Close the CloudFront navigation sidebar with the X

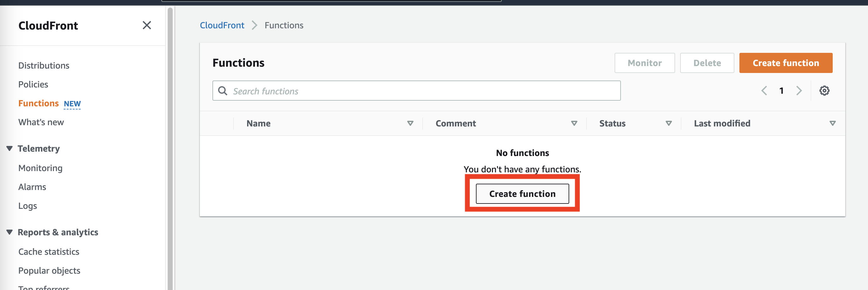[x=147, y=25]
